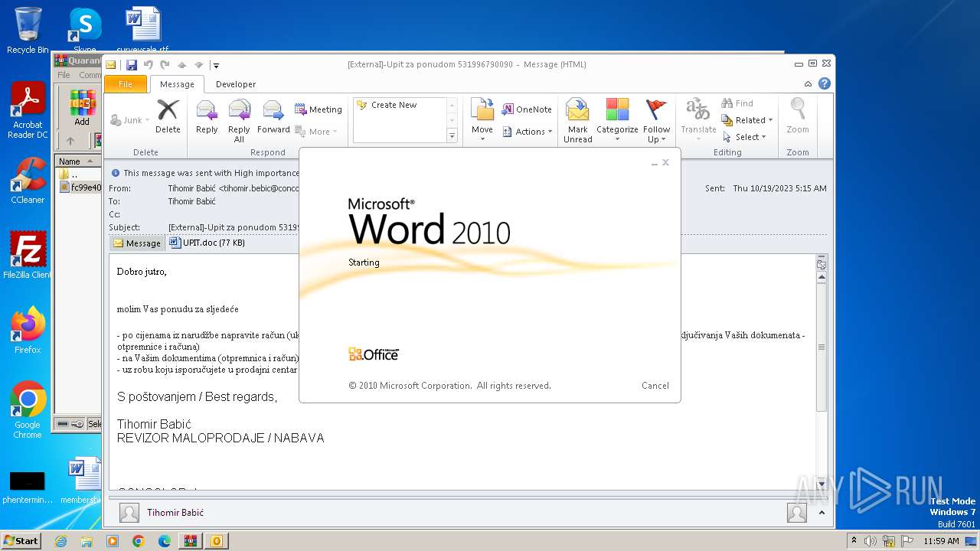Click the Zoom magnifier button
This screenshot has width=980, height=551.
(x=798, y=116)
